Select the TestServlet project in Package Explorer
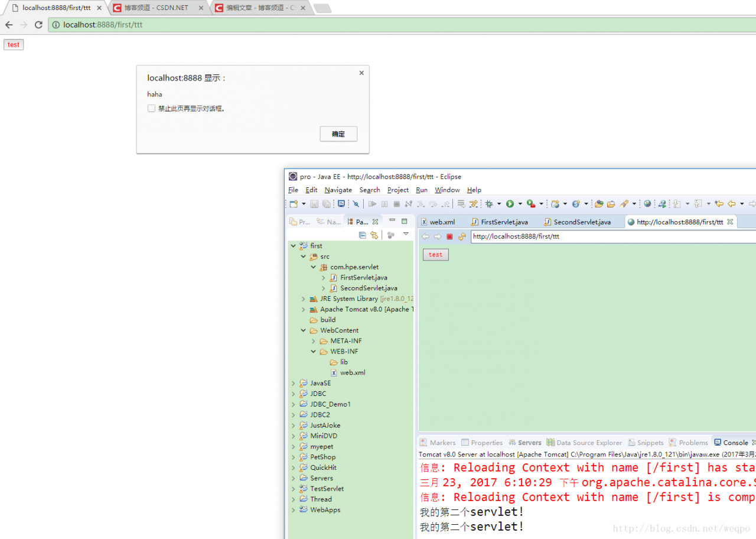The width and height of the screenshot is (756, 539). point(322,489)
